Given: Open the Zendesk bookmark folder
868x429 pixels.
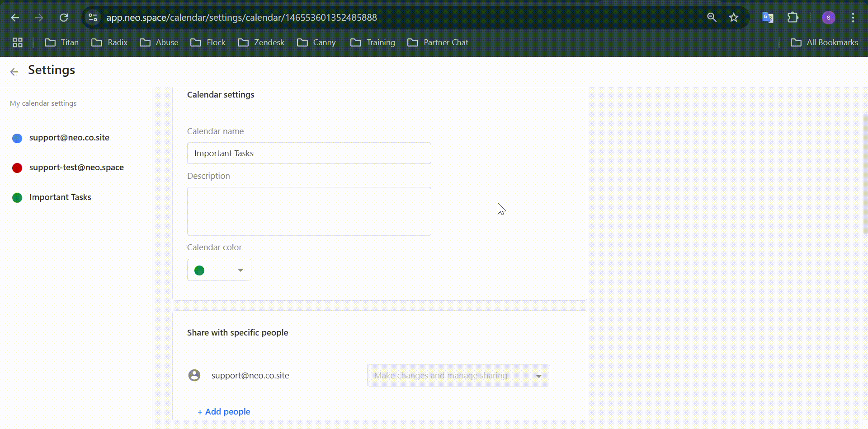Looking at the screenshot, I should coord(261,42).
